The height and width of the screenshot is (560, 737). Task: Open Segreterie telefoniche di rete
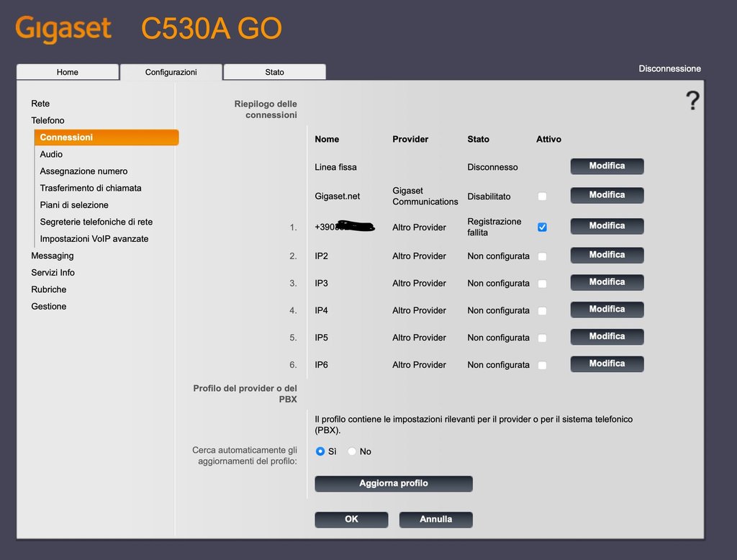[96, 222]
